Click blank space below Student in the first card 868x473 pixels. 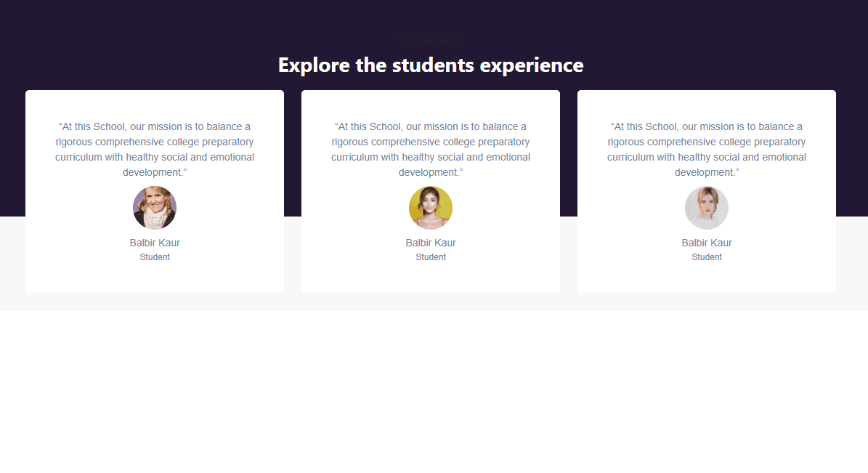point(155,278)
